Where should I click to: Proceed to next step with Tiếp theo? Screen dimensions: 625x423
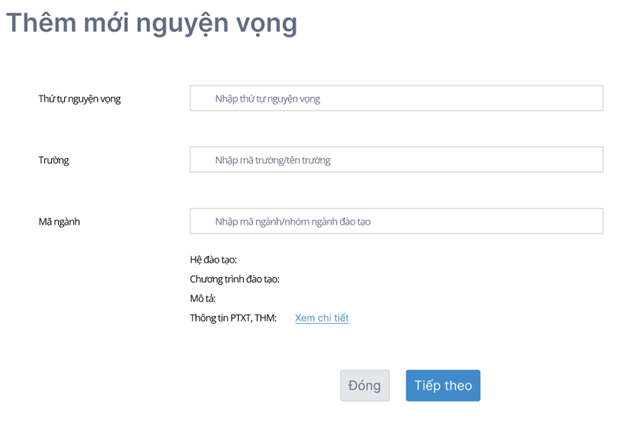[443, 386]
